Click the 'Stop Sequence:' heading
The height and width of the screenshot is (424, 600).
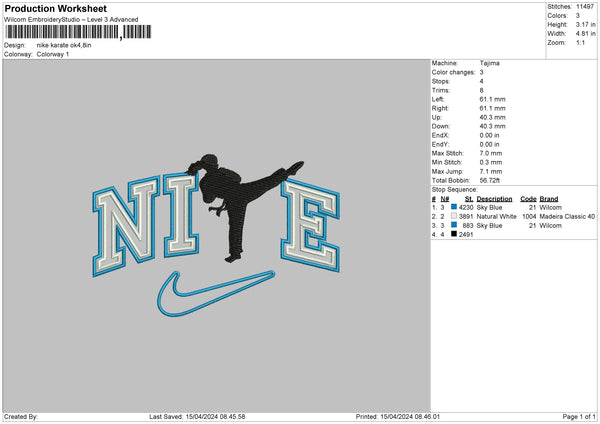[455, 190]
